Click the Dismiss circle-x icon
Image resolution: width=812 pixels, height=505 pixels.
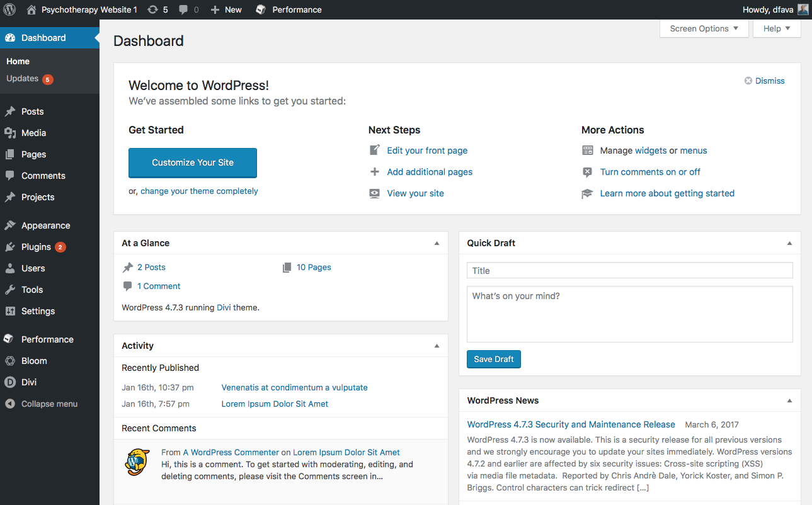(748, 81)
